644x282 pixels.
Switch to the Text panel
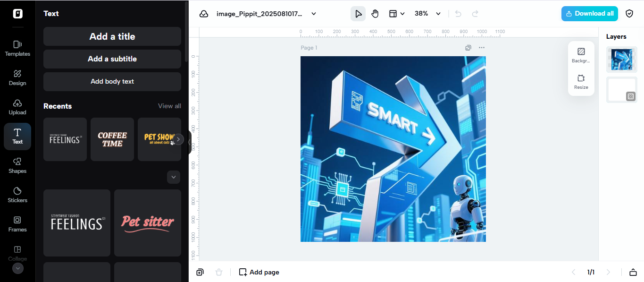(x=17, y=136)
